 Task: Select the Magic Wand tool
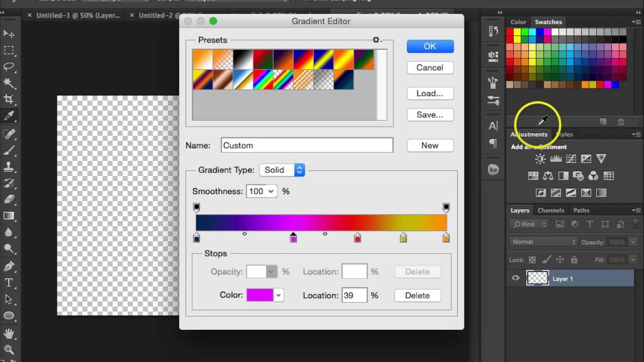[9, 83]
